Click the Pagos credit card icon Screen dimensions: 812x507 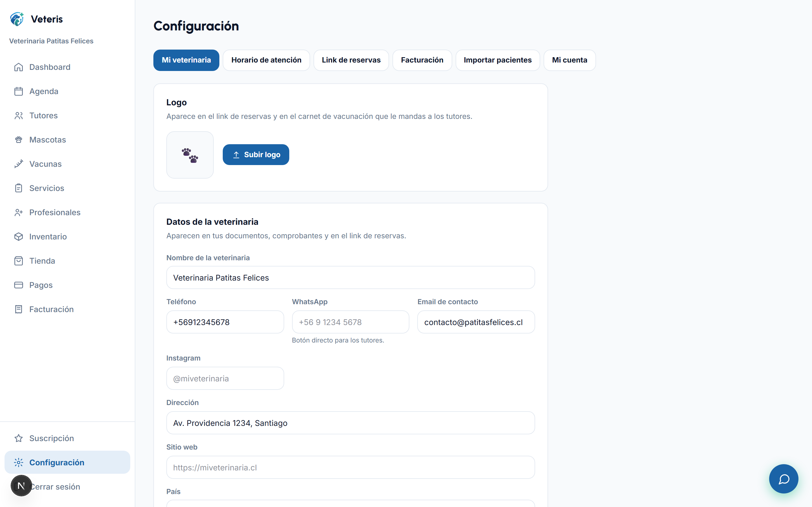tap(18, 285)
